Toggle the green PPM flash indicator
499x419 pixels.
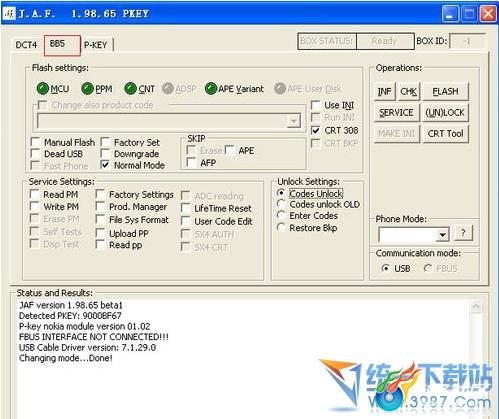87,89
